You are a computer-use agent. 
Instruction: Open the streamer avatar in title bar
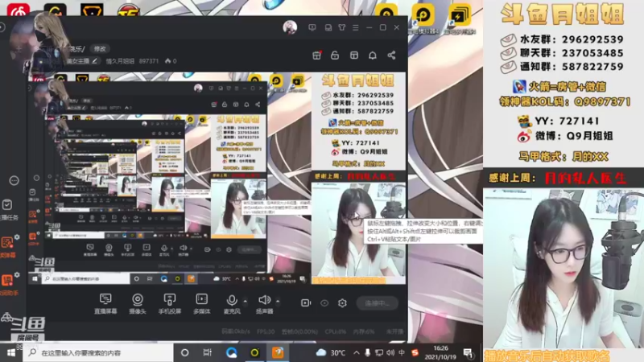click(x=290, y=27)
